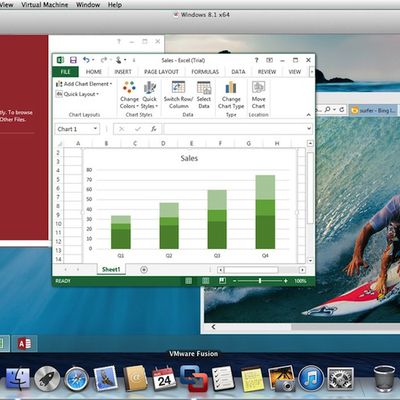Click zoom in plus button
This screenshot has width=400, height=400.
tap(286, 281)
